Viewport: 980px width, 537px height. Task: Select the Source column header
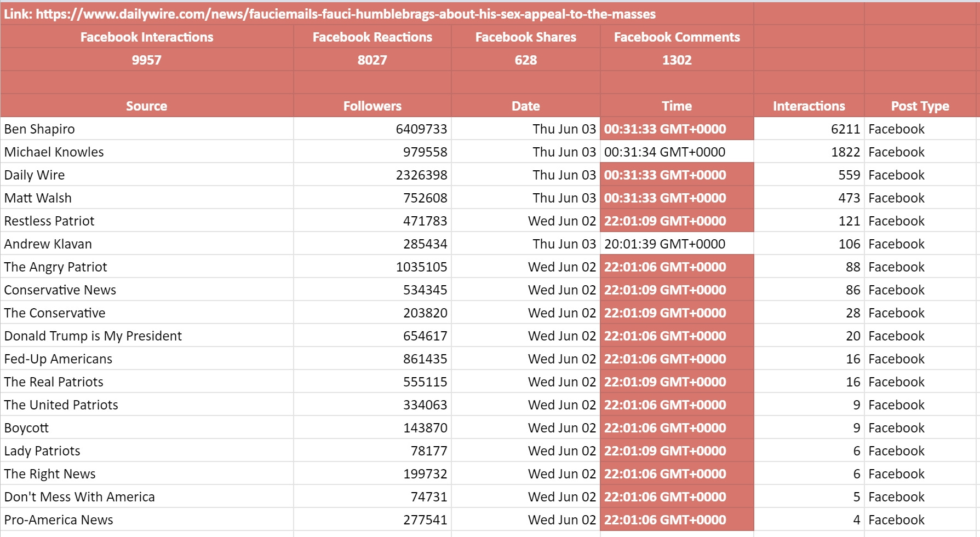pos(147,106)
